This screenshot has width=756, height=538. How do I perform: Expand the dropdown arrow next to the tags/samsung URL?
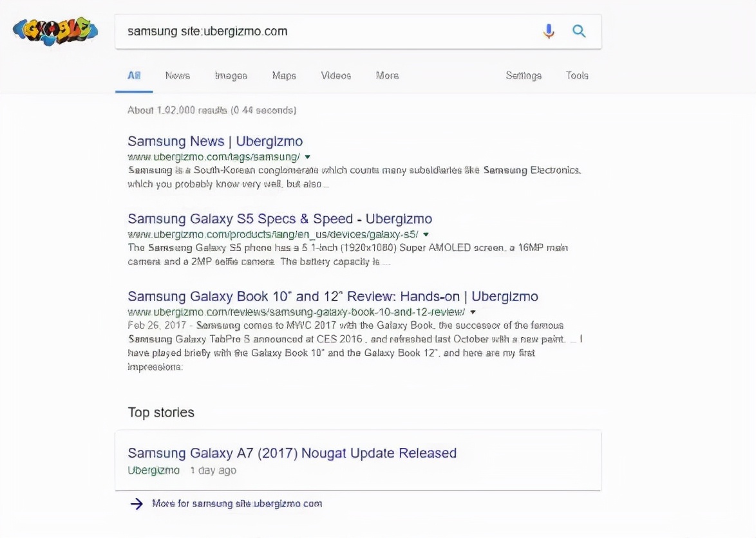pyautogui.click(x=308, y=157)
